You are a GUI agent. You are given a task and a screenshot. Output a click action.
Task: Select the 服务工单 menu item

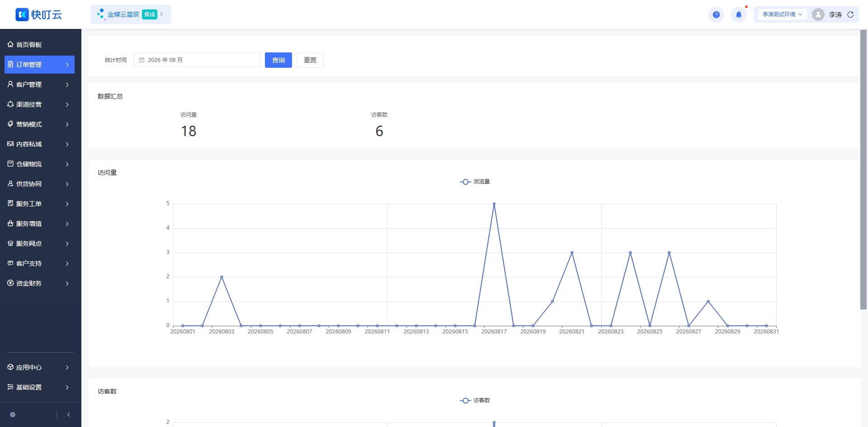(x=39, y=204)
